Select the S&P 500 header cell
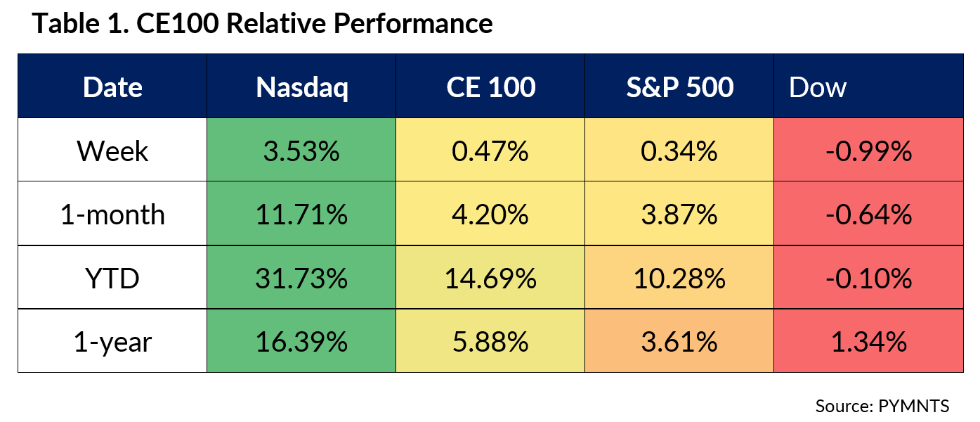 (x=679, y=87)
